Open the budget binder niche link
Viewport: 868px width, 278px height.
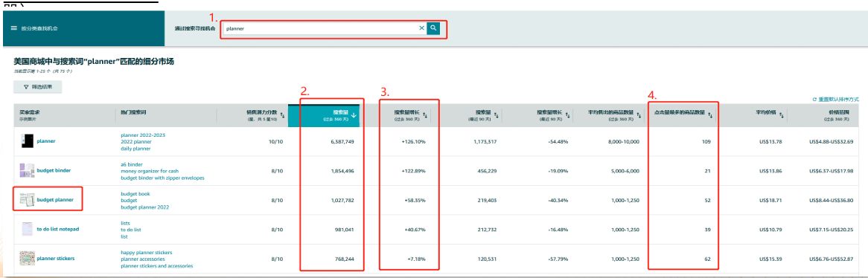[54, 170]
